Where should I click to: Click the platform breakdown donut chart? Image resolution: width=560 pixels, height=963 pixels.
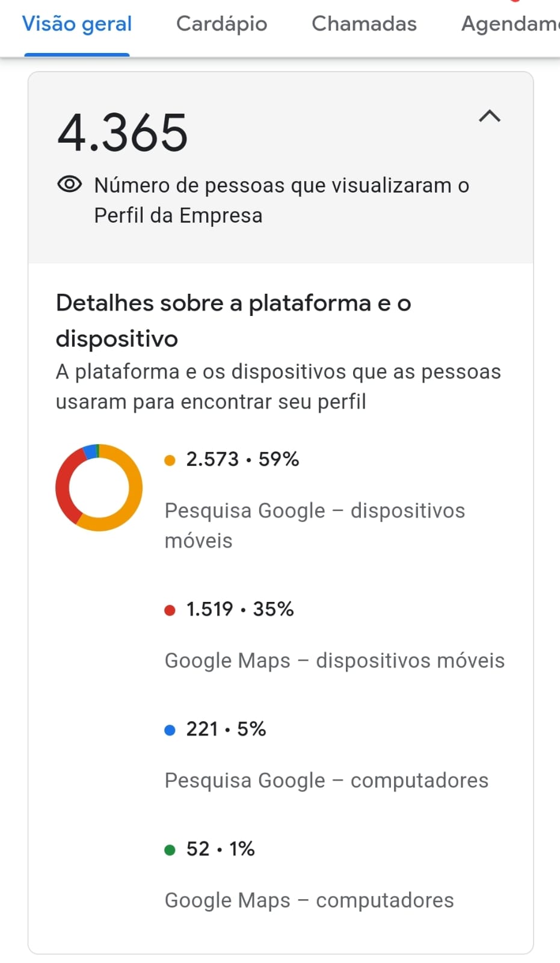click(x=99, y=488)
